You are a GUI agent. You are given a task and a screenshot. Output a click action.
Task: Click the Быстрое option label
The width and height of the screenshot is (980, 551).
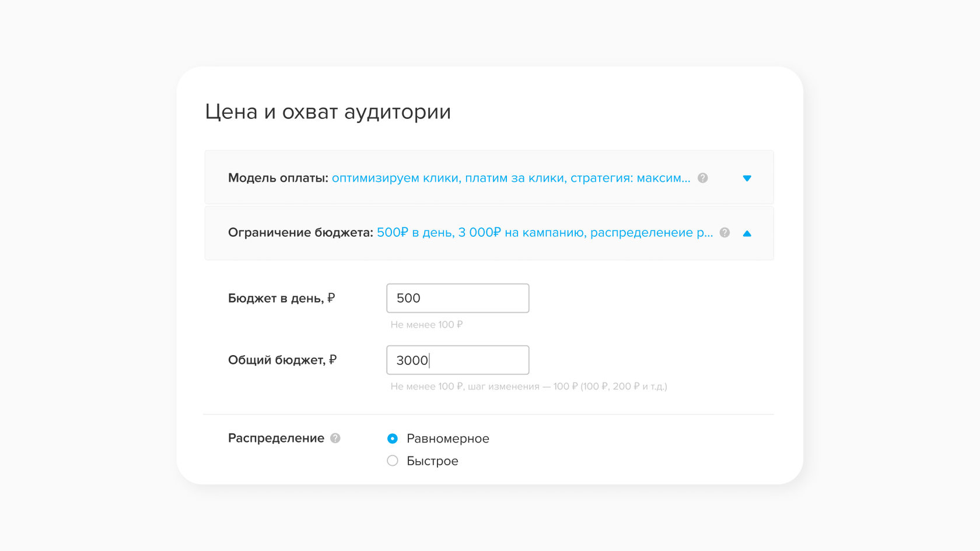tap(432, 461)
